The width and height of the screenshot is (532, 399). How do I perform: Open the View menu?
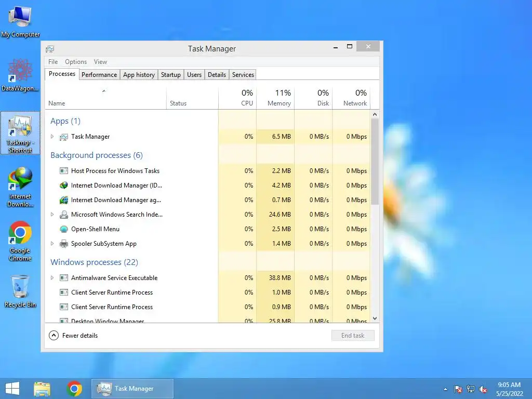(x=100, y=62)
